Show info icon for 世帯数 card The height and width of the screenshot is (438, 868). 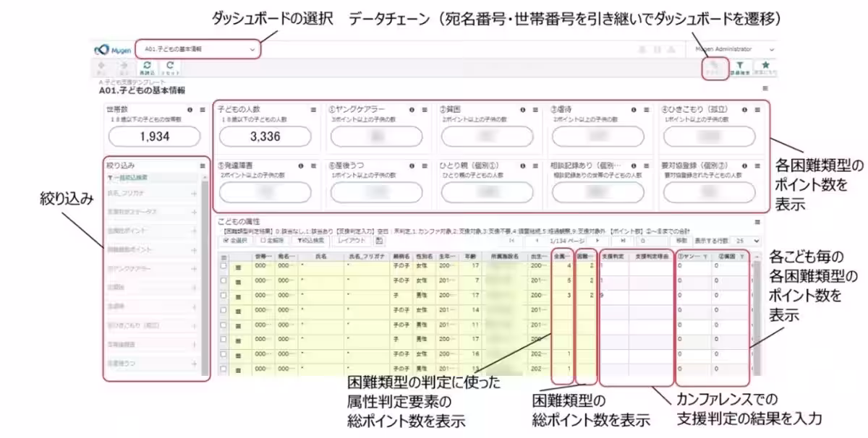click(189, 110)
